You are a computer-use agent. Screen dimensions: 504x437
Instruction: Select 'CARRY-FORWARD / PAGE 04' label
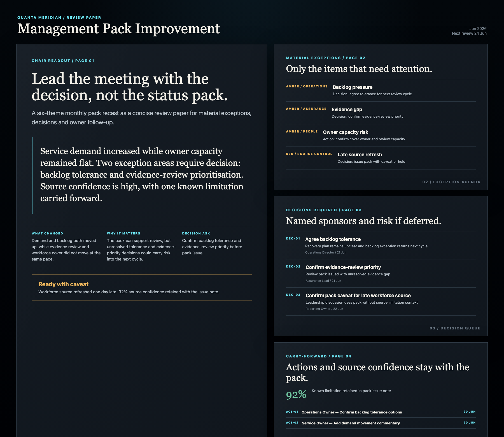point(319,356)
